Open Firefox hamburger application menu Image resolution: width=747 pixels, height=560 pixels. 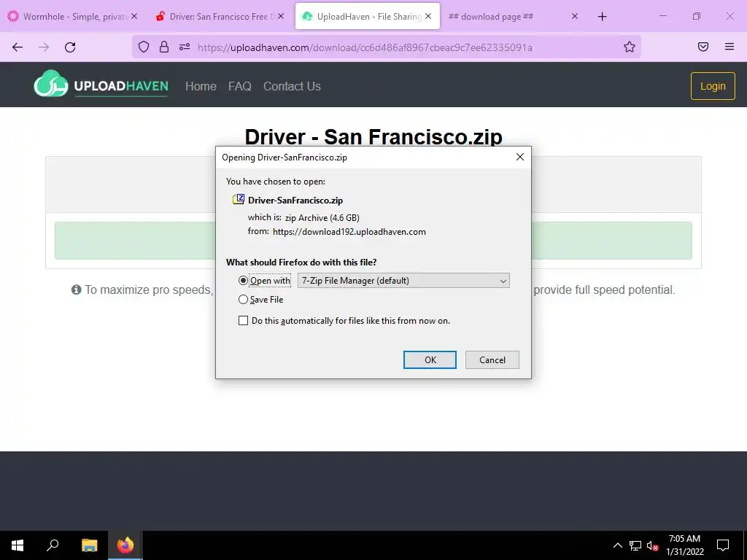click(x=729, y=47)
